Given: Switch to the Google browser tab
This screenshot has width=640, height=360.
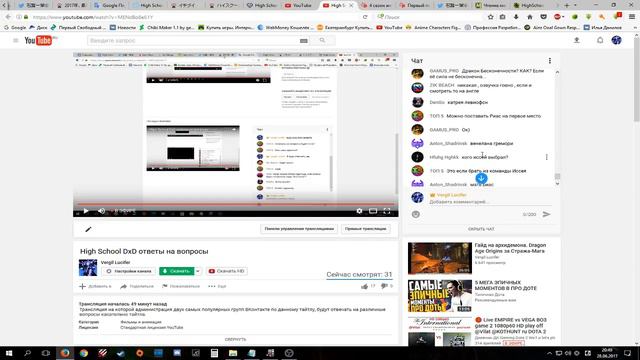Looking at the screenshot, I should (x=109, y=5).
